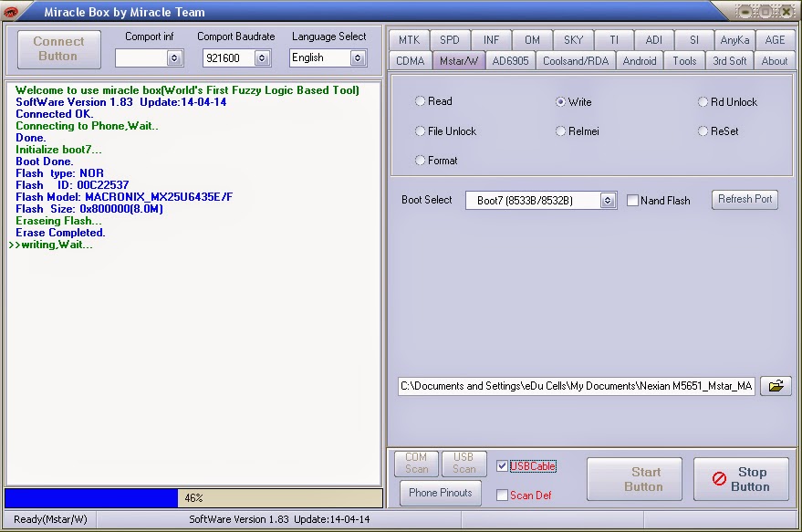Viewport: 802px width, 532px height.
Task: Click the firmware file path input field
Action: click(577, 386)
